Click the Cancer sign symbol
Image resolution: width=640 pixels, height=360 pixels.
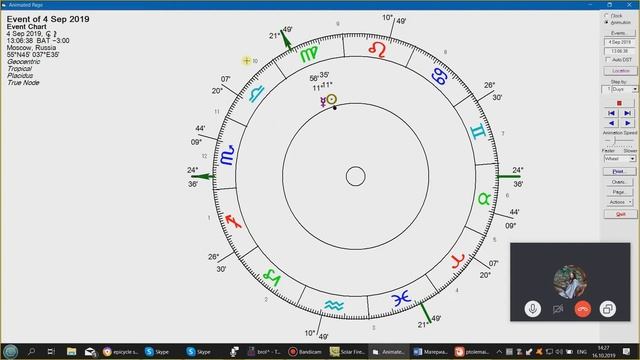pyautogui.click(x=439, y=76)
